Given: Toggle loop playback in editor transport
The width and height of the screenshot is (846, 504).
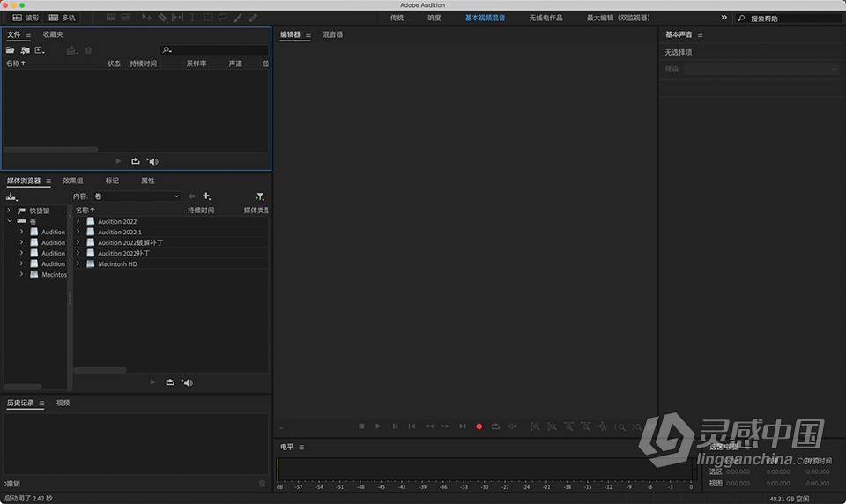Looking at the screenshot, I should (x=495, y=426).
